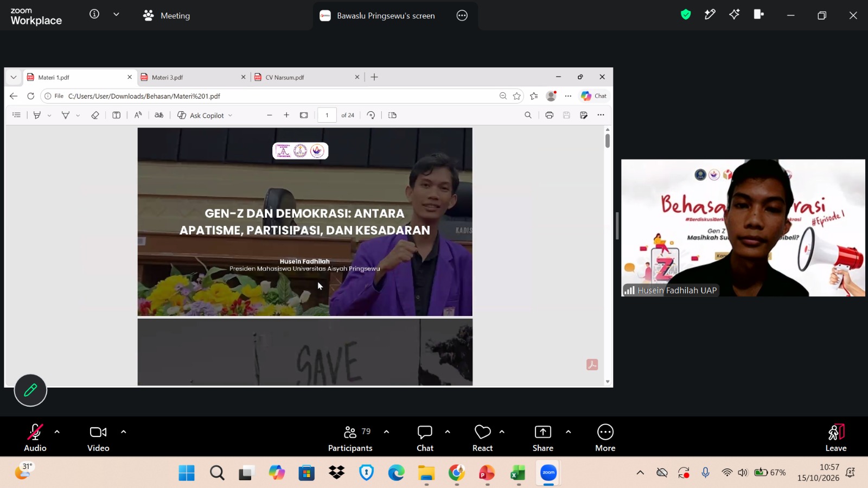
Task: Zoom in on the PDF
Action: pos(286,115)
